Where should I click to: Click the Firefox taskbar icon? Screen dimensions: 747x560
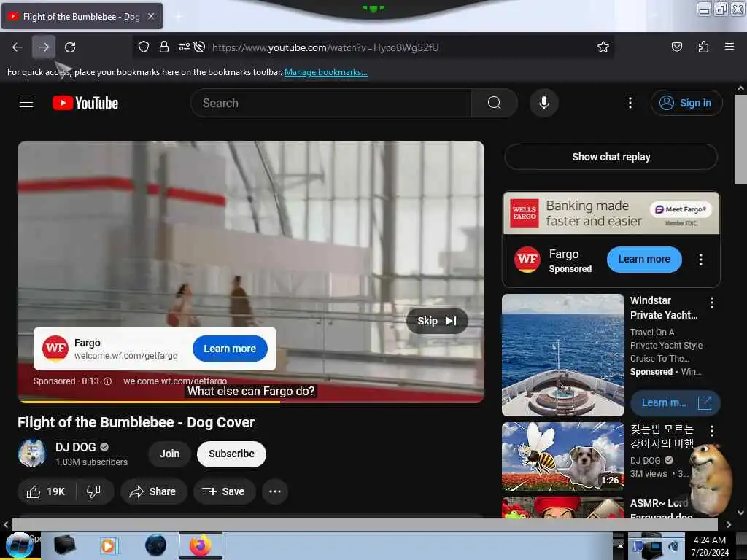(201, 545)
